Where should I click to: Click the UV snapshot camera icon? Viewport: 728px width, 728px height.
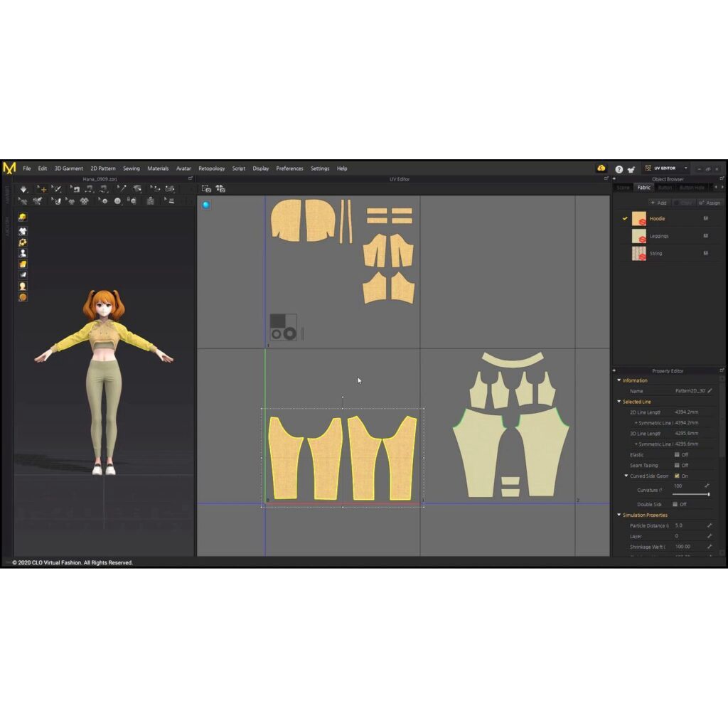coord(207,188)
